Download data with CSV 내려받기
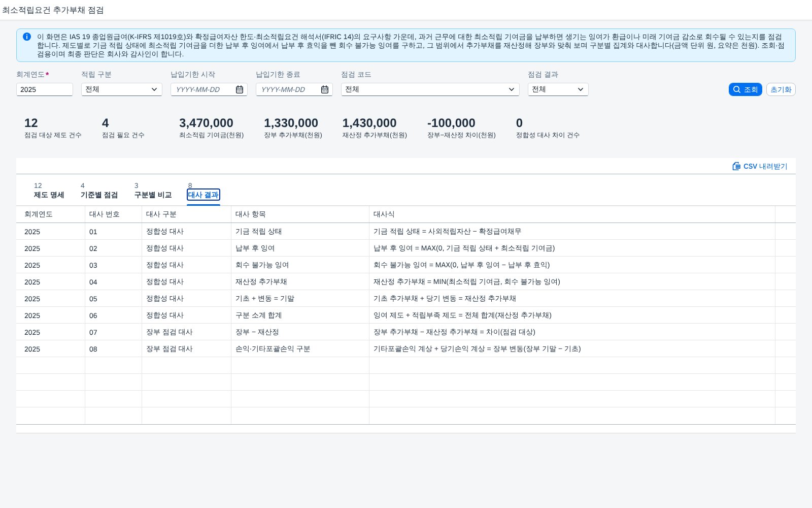The image size is (812, 508). pyautogui.click(x=760, y=166)
